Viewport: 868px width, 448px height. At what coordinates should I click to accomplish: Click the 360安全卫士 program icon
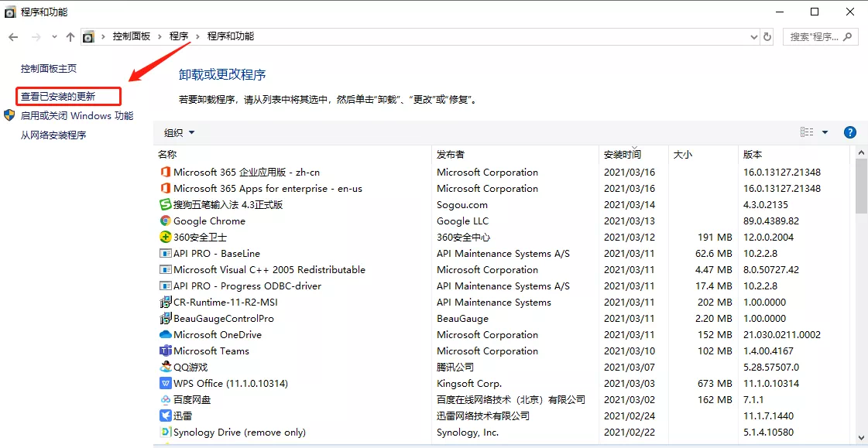pyautogui.click(x=164, y=237)
